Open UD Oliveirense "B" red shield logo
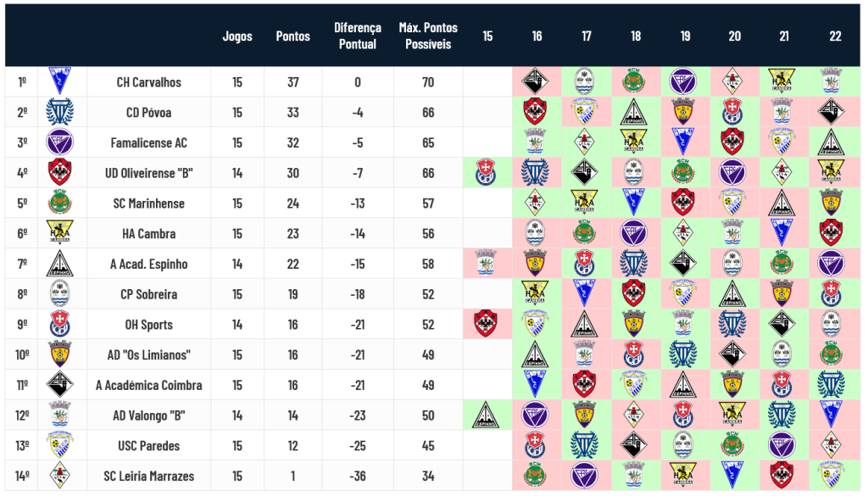The width and height of the screenshot is (868, 496). click(x=60, y=173)
